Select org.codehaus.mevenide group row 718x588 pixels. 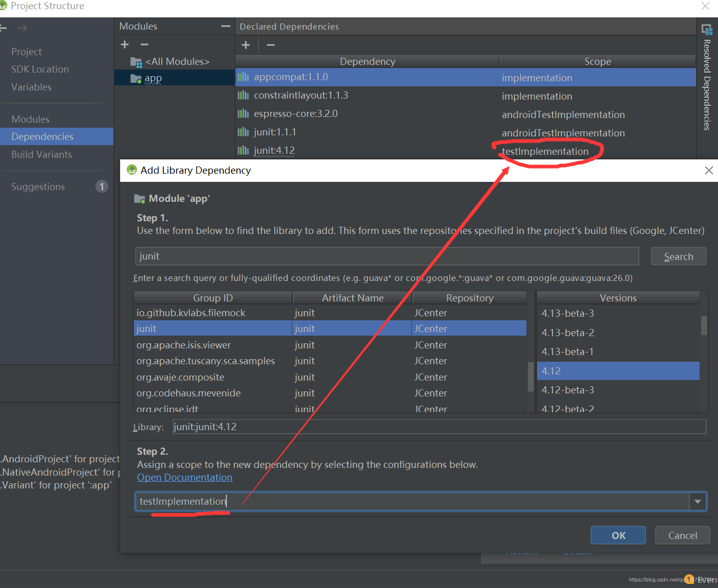[330, 393]
